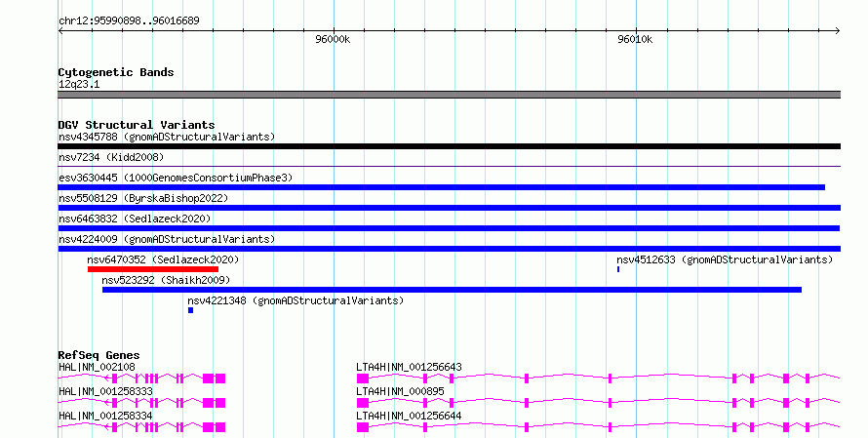868x438 pixels.
Task: Select the first exon of LTA4H NM_001256643
Action: tap(363, 378)
